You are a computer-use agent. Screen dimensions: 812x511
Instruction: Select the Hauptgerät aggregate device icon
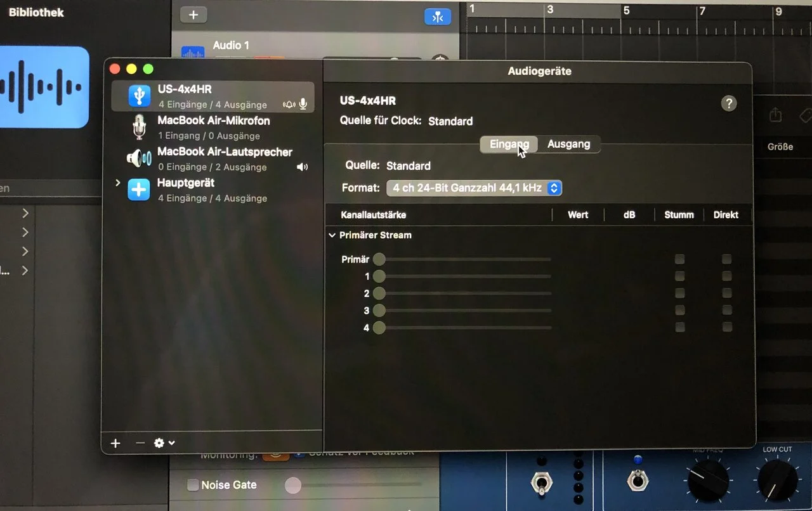pyautogui.click(x=139, y=190)
